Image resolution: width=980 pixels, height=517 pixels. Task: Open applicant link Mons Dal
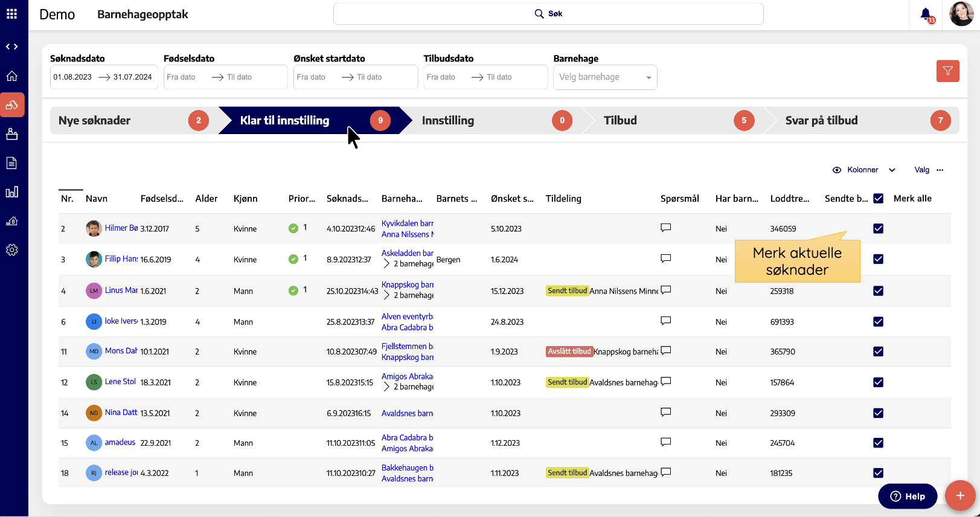coord(121,350)
